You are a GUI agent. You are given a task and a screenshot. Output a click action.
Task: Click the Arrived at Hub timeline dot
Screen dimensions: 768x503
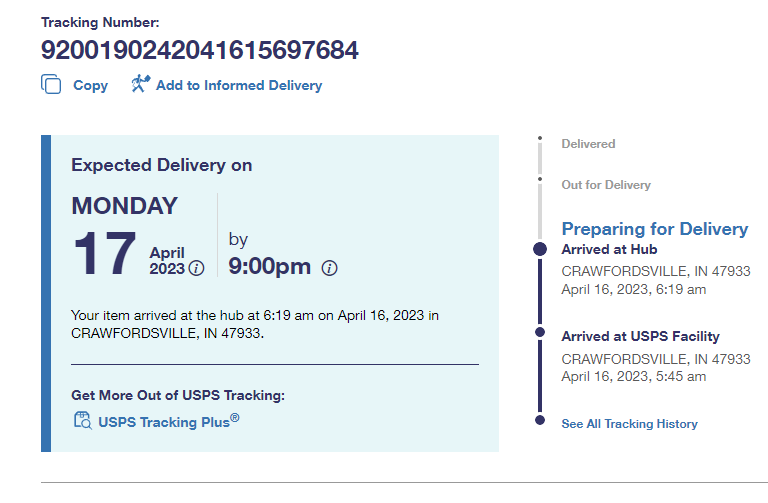click(540, 249)
